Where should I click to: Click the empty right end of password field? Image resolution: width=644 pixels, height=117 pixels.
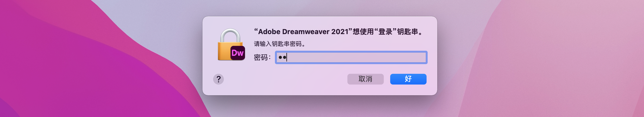(412, 57)
